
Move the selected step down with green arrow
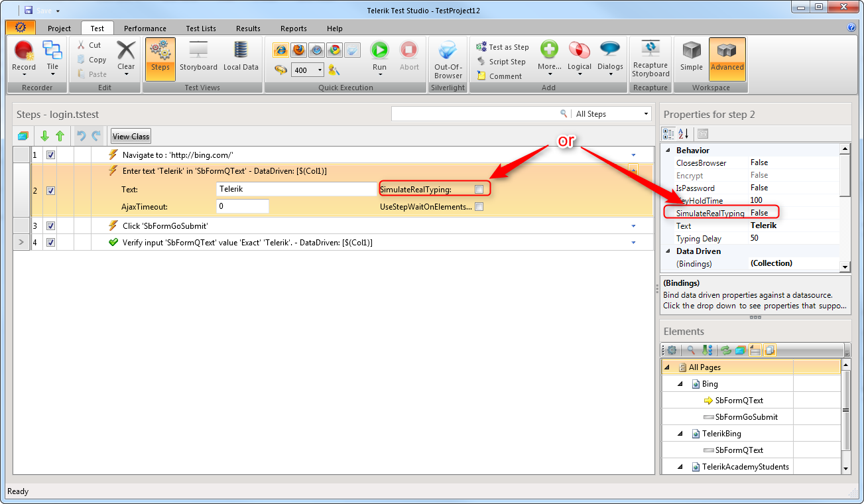(44, 136)
